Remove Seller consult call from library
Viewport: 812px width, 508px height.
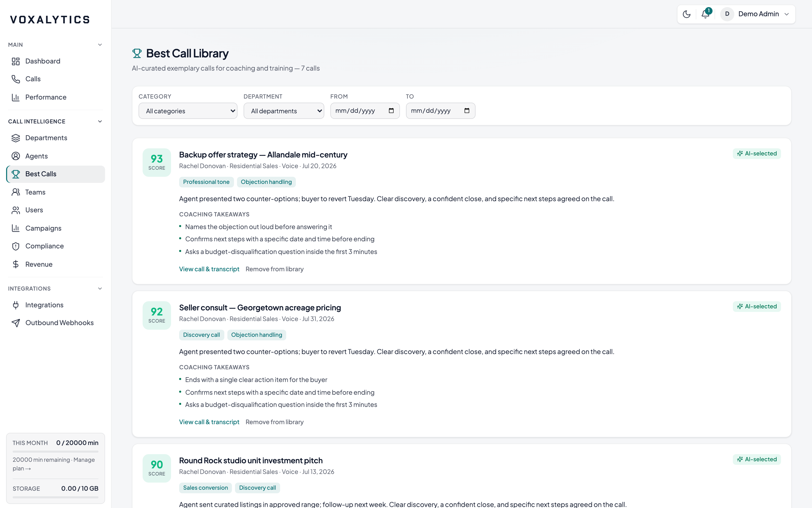pyautogui.click(x=275, y=422)
